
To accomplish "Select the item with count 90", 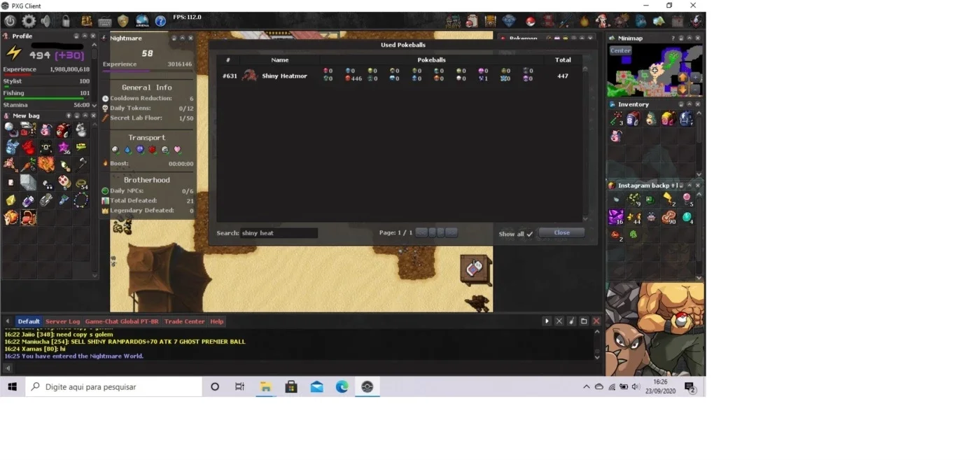I will tap(668, 218).
